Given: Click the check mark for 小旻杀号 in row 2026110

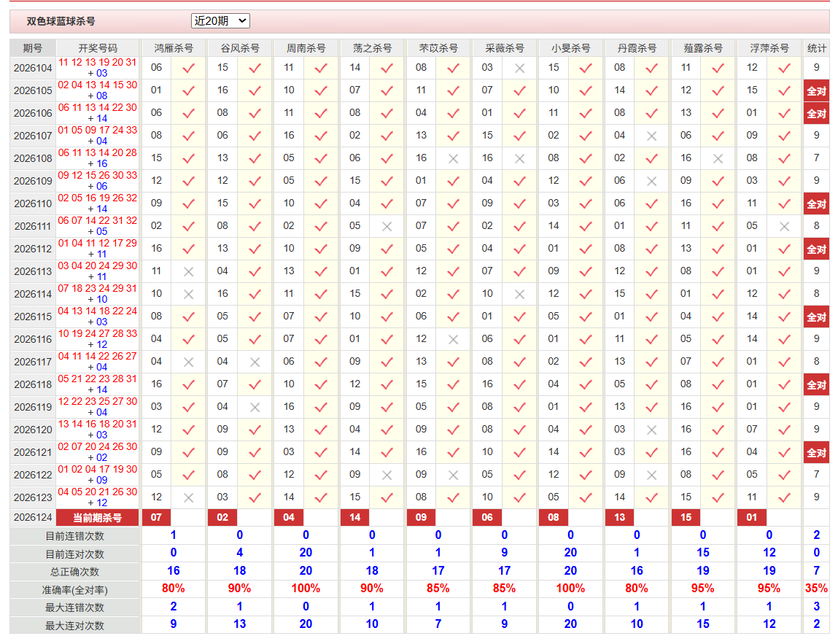Looking at the screenshot, I should [x=586, y=204].
